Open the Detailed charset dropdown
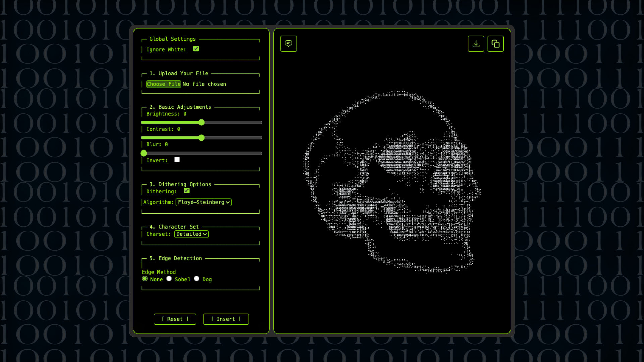This screenshot has height=362, width=644. 191,234
